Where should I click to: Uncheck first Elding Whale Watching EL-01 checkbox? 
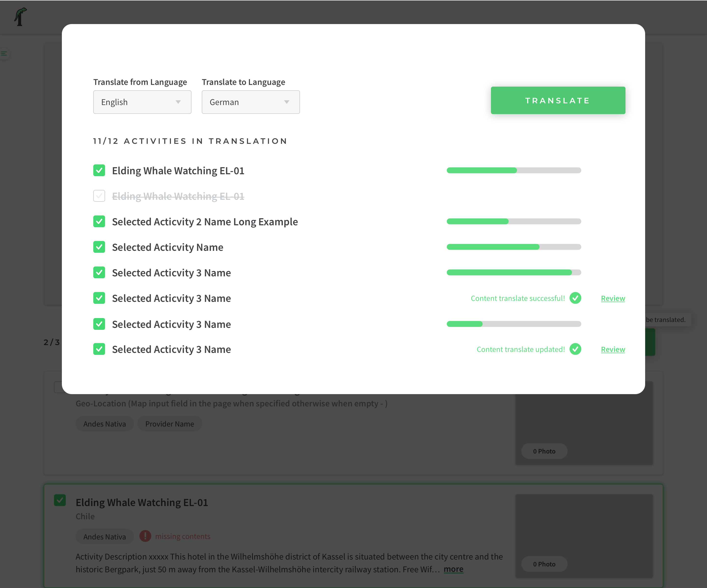pos(99,170)
